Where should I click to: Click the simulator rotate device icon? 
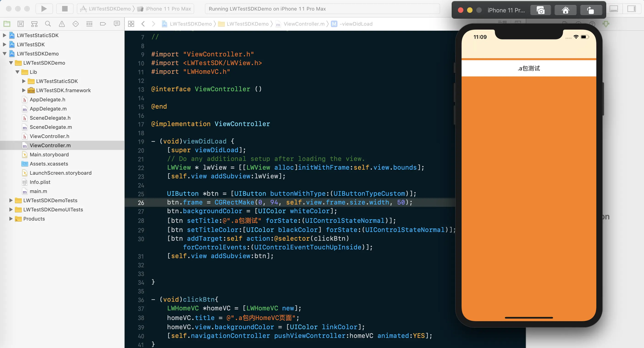point(591,10)
